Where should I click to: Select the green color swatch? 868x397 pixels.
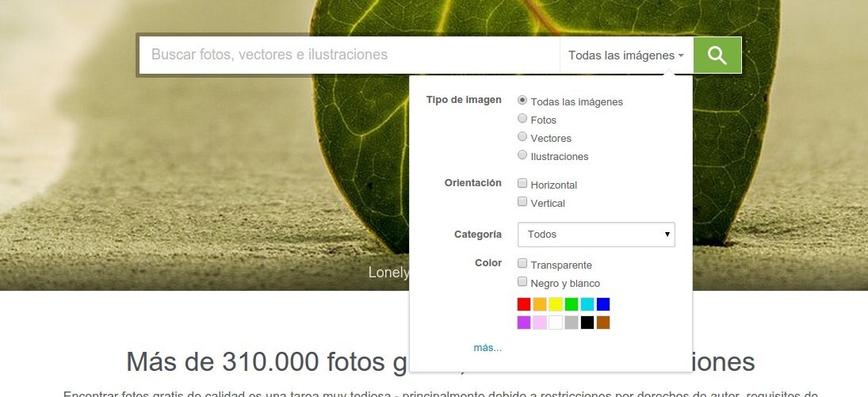[x=572, y=304]
